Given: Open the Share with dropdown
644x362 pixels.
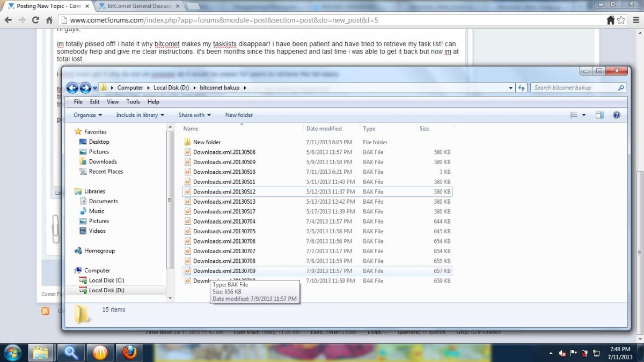Looking at the screenshot, I should point(195,115).
